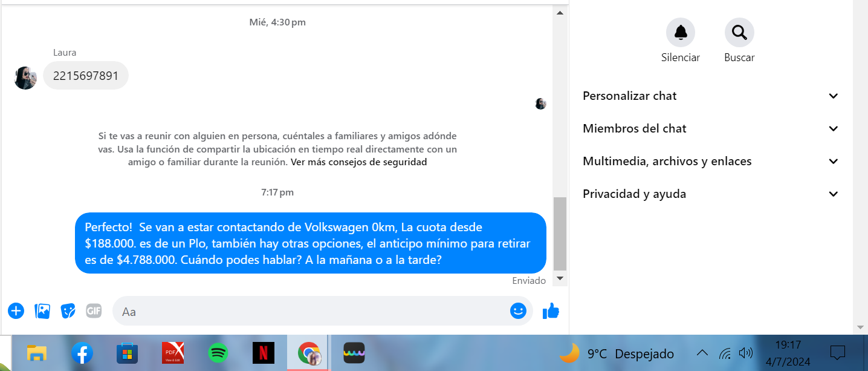Send a thumbs-up like
Screen dimensions: 868x371
click(x=551, y=311)
